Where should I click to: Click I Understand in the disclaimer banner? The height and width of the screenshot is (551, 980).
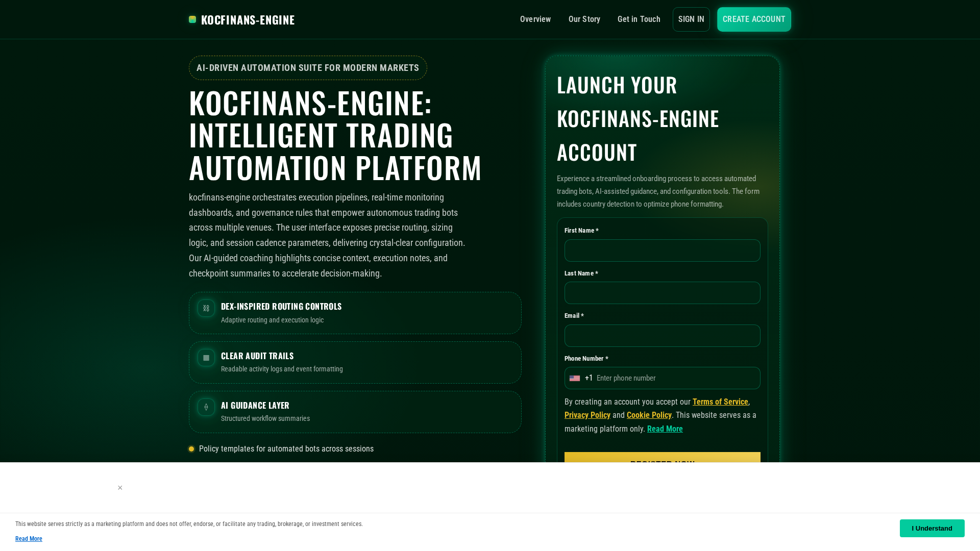pyautogui.click(x=932, y=528)
